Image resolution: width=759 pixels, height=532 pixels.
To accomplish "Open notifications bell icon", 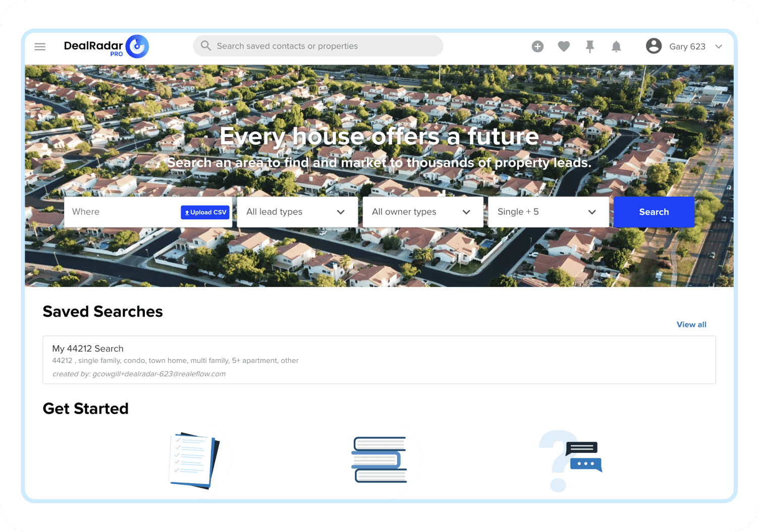I will coord(616,47).
